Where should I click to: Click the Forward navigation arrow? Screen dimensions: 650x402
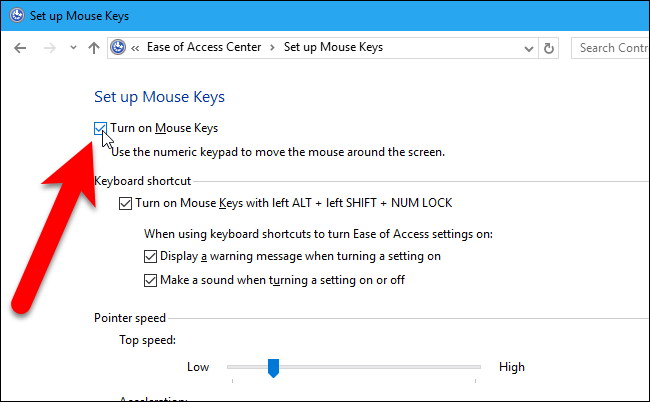(x=46, y=48)
